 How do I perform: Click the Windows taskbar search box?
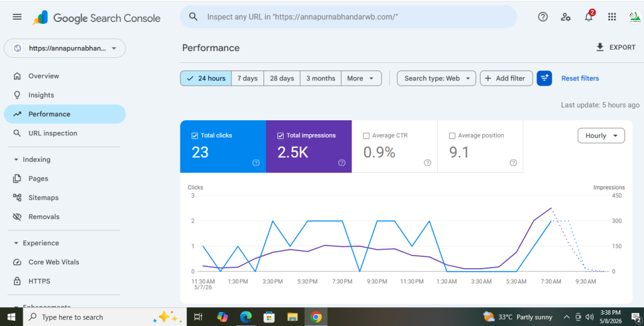coord(105,317)
